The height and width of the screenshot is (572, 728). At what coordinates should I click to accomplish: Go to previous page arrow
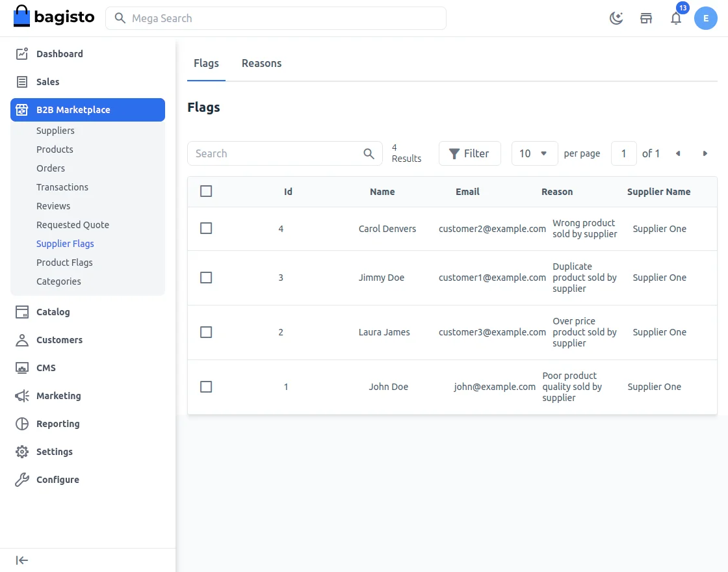pyautogui.click(x=678, y=153)
